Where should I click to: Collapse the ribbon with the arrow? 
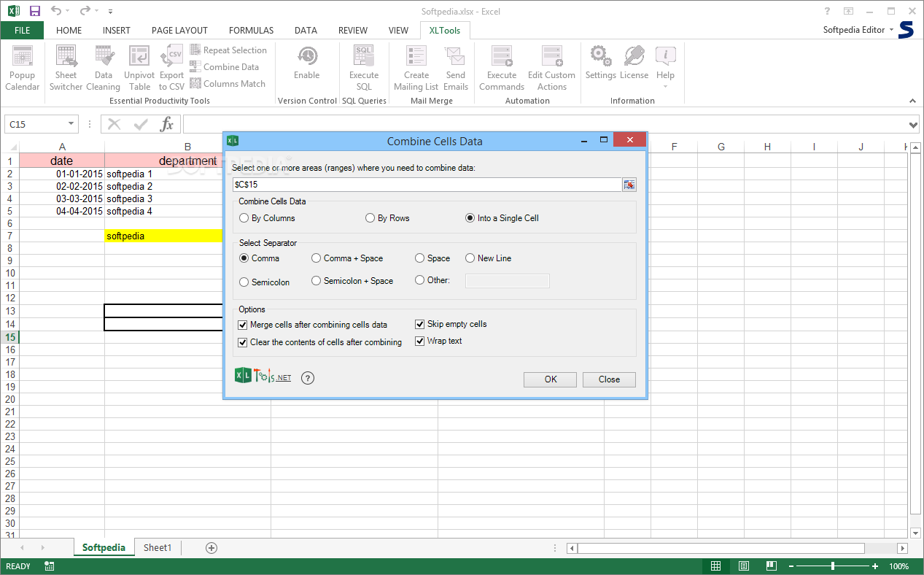(x=912, y=100)
